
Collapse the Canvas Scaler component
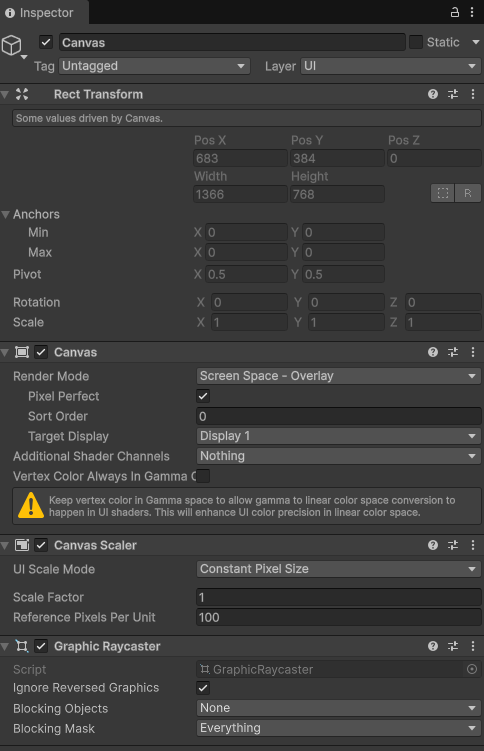tap(5, 545)
